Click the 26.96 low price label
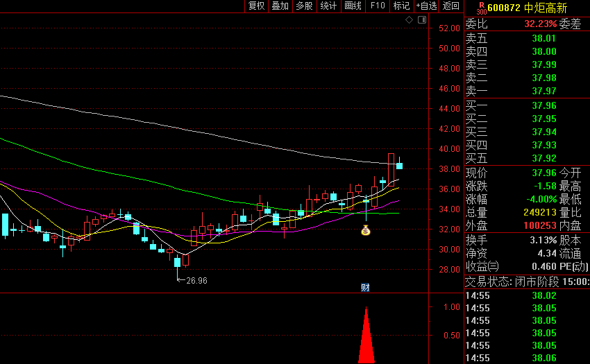 tap(197, 281)
